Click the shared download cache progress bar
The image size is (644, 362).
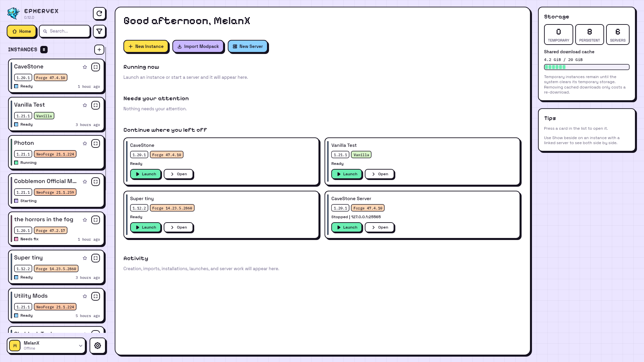point(587,67)
